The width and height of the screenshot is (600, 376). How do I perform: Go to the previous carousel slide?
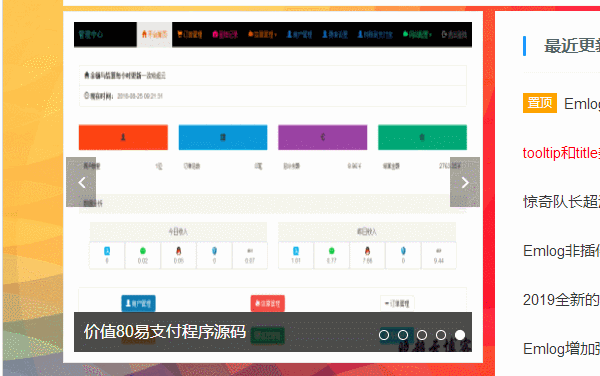[81, 182]
